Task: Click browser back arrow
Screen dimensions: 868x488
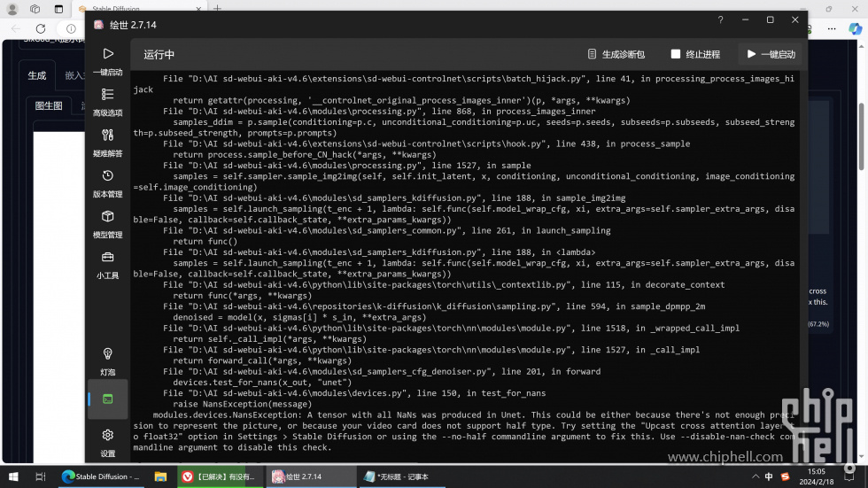Action: click(x=16, y=28)
